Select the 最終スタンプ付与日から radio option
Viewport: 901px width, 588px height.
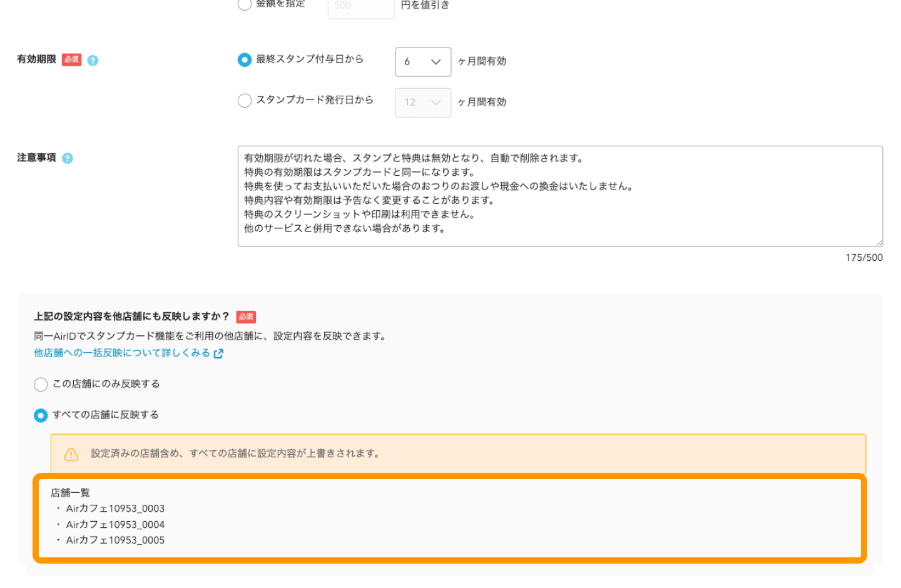point(245,59)
